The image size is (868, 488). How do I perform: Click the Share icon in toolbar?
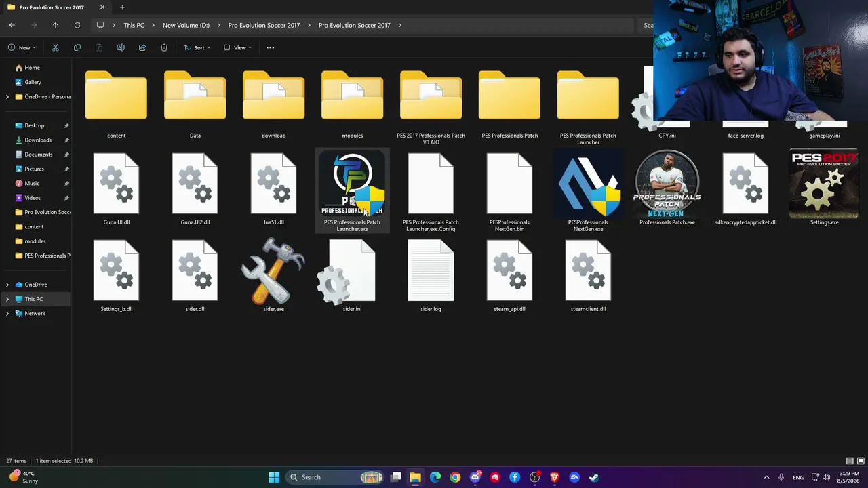pyautogui.click(x=142, y=47)
